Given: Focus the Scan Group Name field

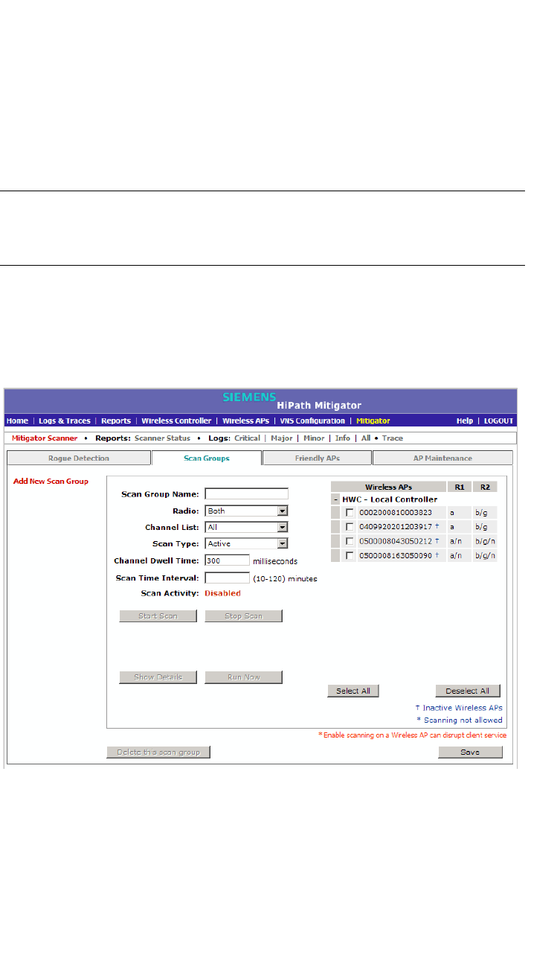Looking at the screenshot, I should coord(246,493).
